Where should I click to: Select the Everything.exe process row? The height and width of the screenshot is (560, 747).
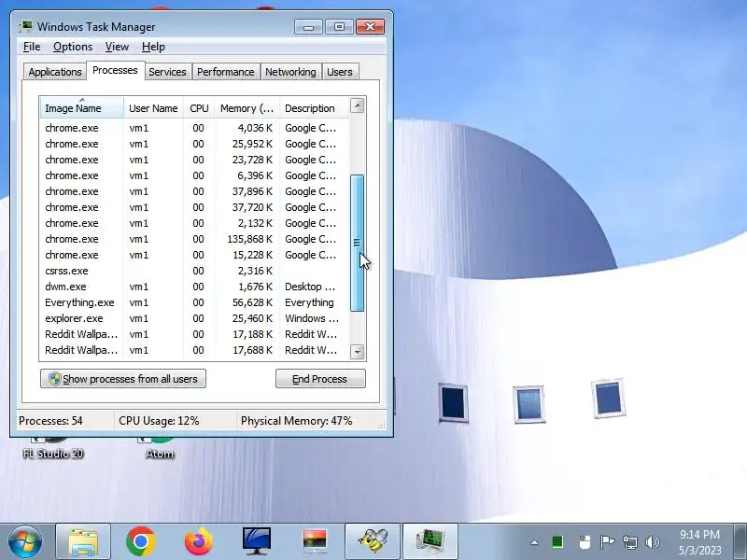coord(194,302)
